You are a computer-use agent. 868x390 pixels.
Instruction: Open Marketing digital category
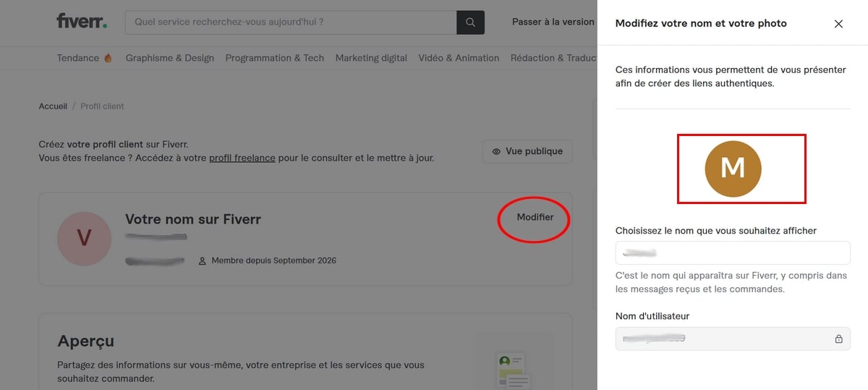[x=371, y=58]
